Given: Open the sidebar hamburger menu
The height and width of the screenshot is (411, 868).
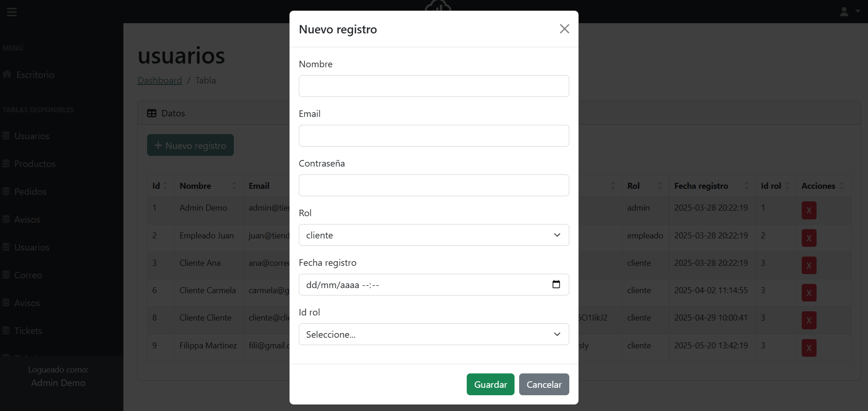Looking at the screenshot, I should click(12, 12).
